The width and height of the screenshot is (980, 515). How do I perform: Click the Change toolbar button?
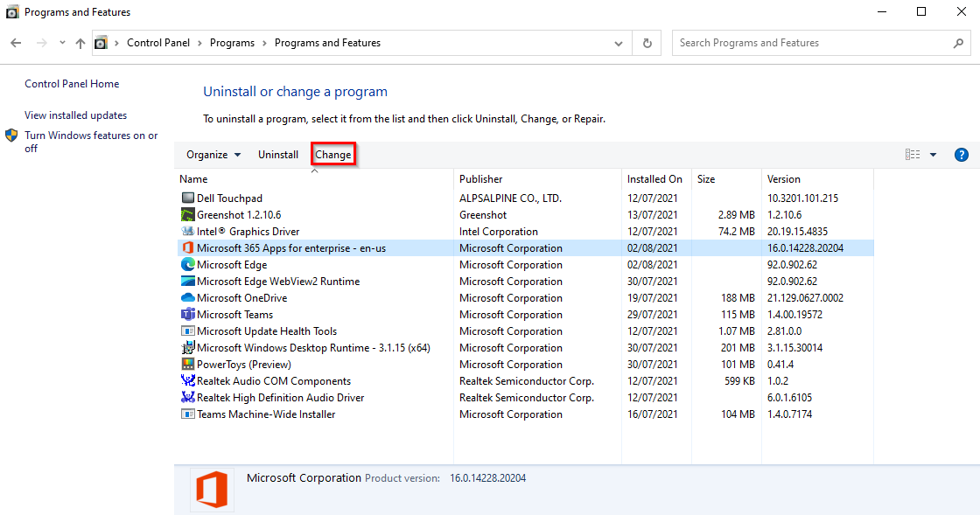[x=333, y=155]
